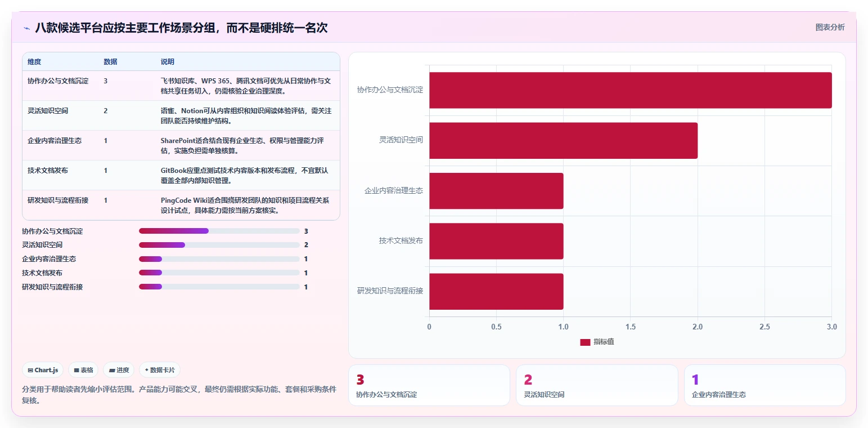Click the 企业内容治理生态 chart bar
This screenshot has width=868, height=428.
tap(496, 191)
